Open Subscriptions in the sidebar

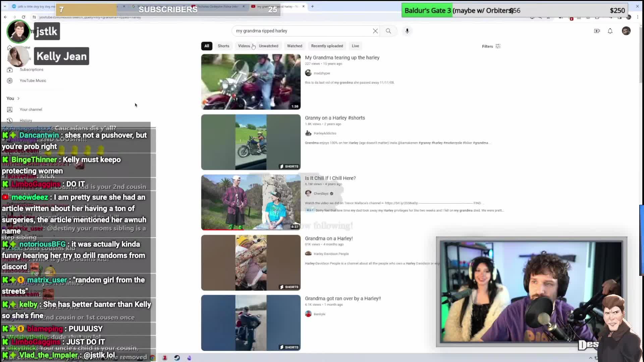[x=31, y=69]
